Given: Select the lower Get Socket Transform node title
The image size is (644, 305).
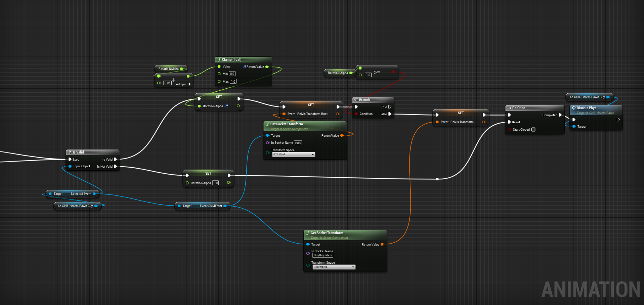Looking at the screenshot, I should tap(327, 233).
